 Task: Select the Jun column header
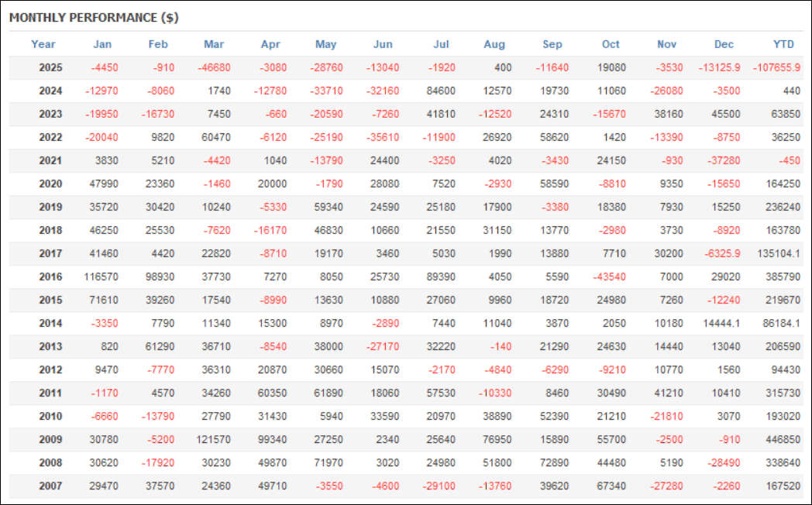(383, 44)
